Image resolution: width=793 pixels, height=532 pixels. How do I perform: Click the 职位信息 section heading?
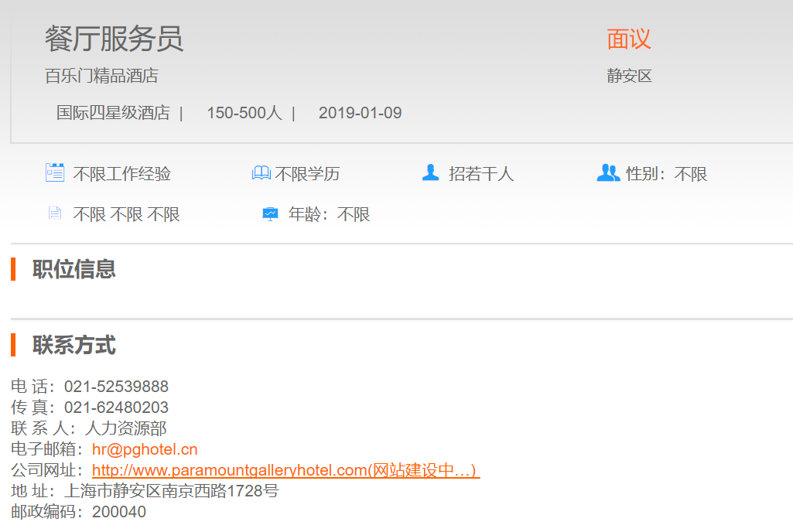(x=74, y=269)
